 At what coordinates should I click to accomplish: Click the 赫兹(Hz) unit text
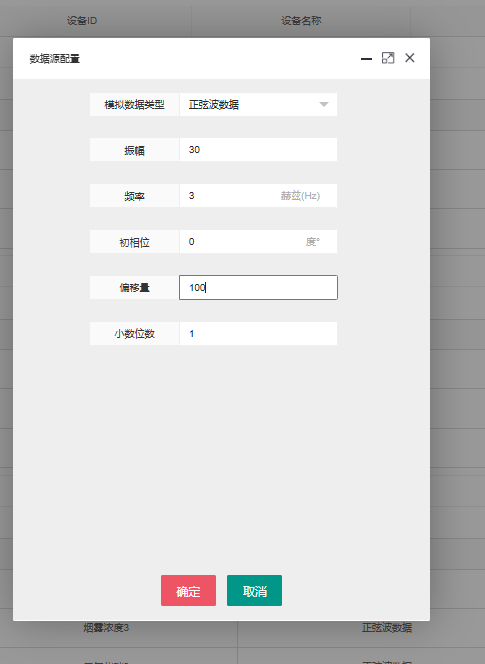pos(300,196)
